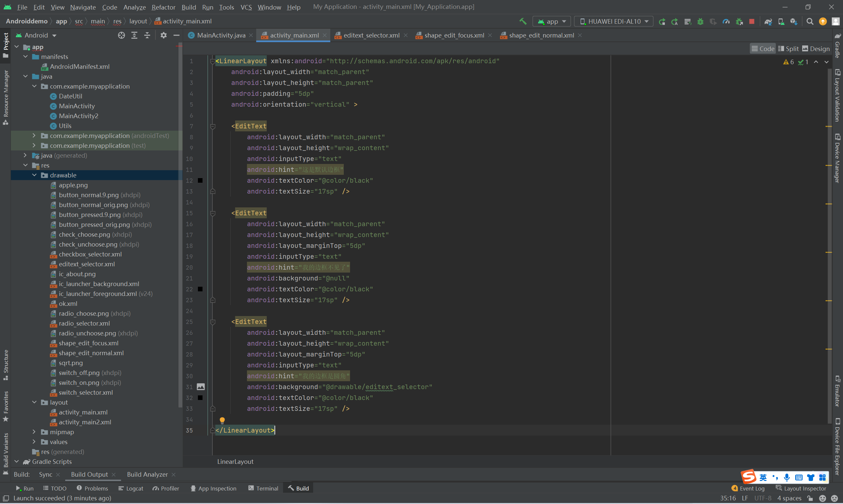Stop the running app with red square
Image resolution: width=843 pixels, height=504 pixels.
pyautogui.click(x=752, y=21)
